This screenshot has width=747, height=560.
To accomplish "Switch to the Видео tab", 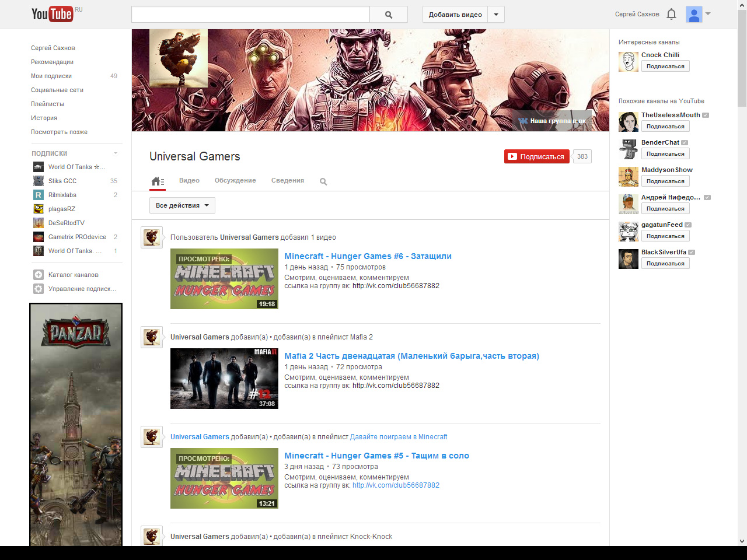I will [189, 181].
